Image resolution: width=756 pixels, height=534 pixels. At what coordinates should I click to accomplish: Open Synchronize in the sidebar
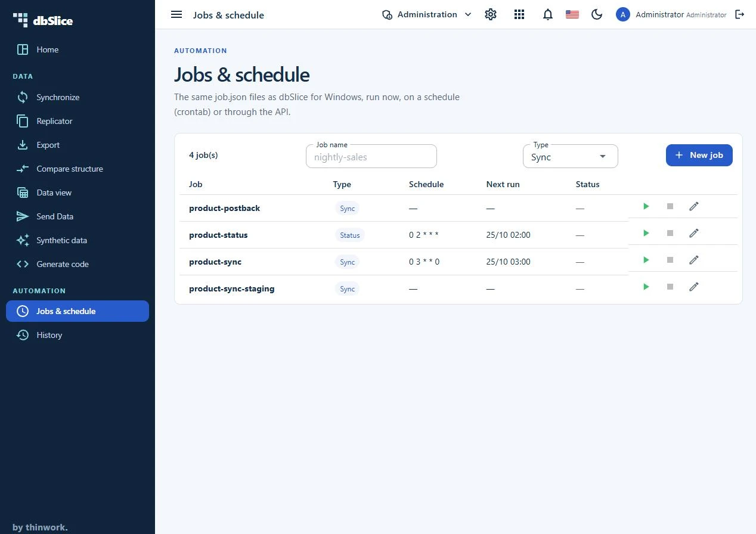coord(78,97)
